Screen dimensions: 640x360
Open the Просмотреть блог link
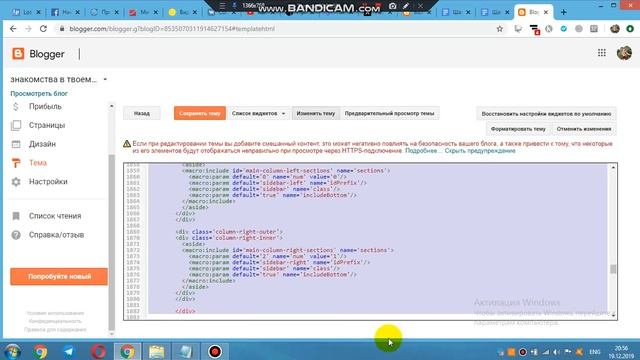[x=39, y=93]
